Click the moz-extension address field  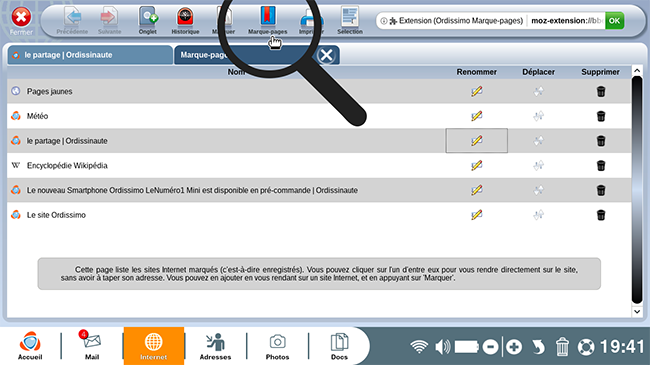pyautogui.click(x=567, y=20)
